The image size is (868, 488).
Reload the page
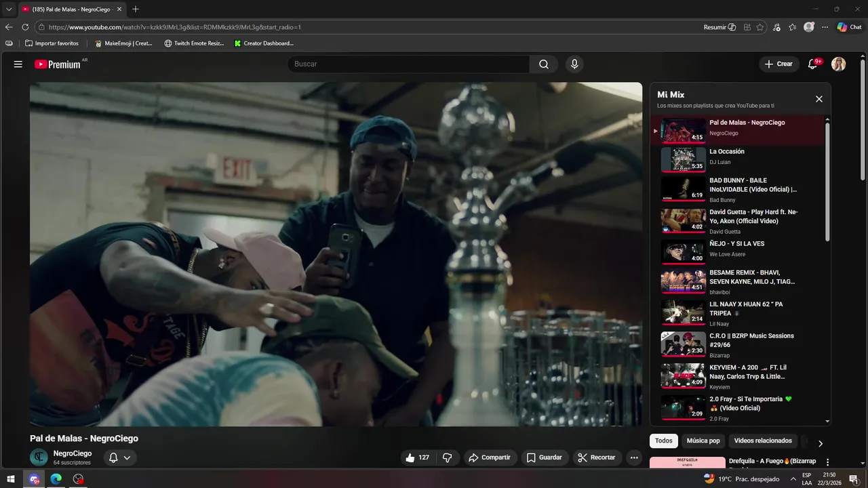click(x=25, y=27)
